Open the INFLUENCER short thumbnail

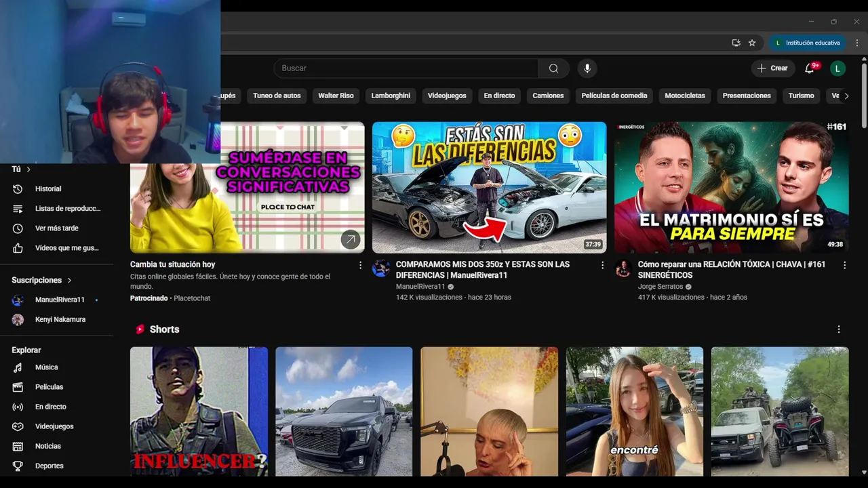(199, 411)
